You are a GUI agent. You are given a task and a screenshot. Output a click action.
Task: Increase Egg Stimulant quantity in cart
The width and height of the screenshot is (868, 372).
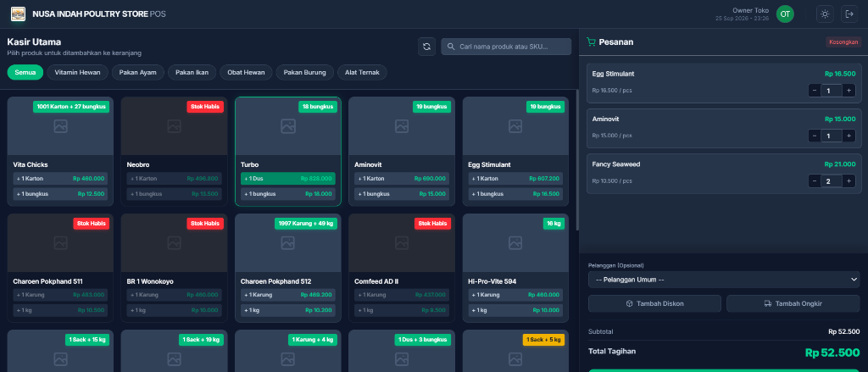point(849,90)
